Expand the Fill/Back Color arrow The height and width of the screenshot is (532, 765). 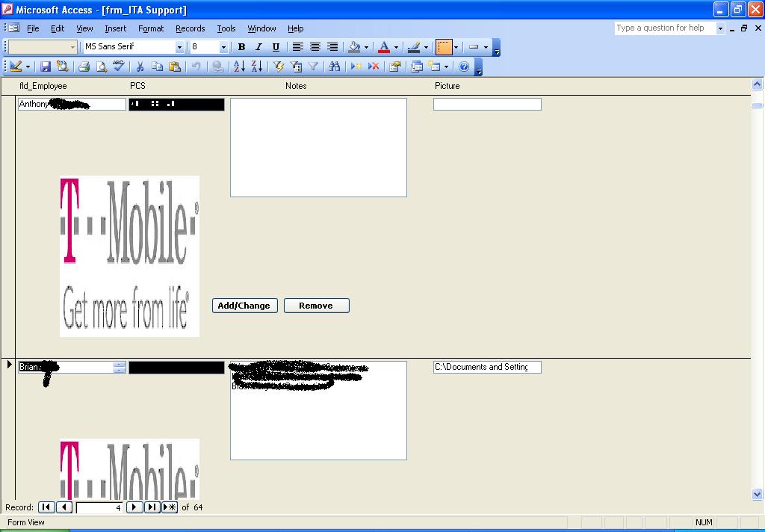click(366, 47)
